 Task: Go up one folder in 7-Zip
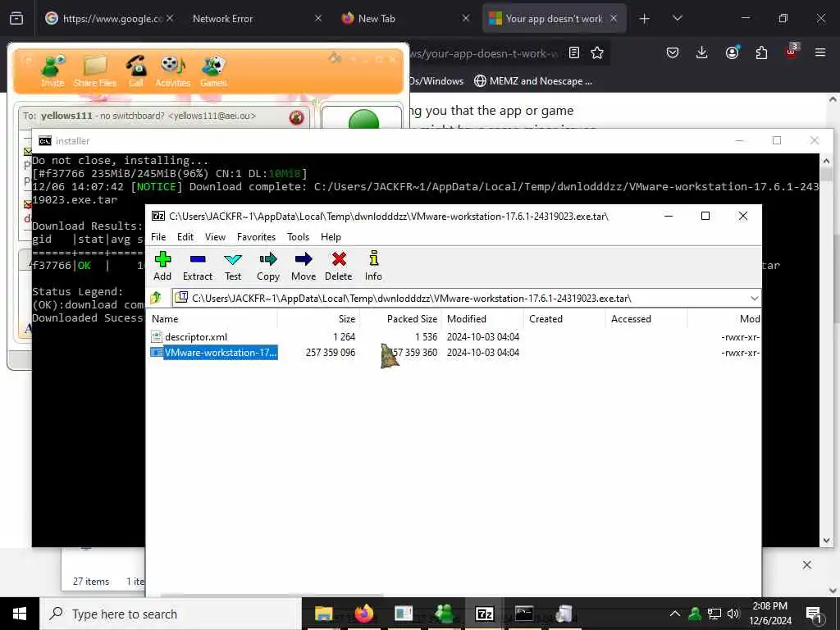(x=156, y=297)
